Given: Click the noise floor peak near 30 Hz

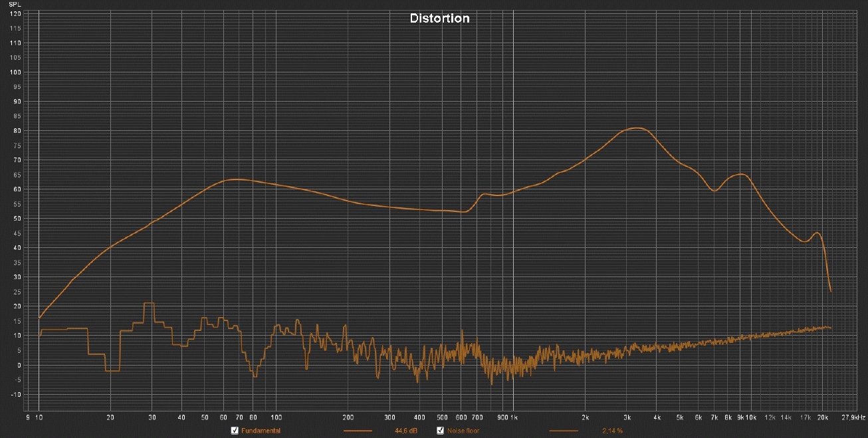Looking at the screenshot, I should (x=149, y=303).
